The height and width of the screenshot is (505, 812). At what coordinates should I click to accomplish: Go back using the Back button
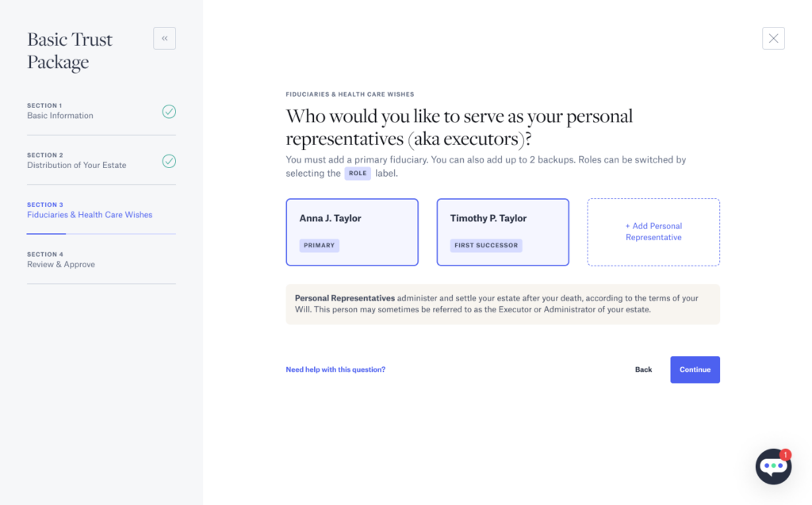643,369
